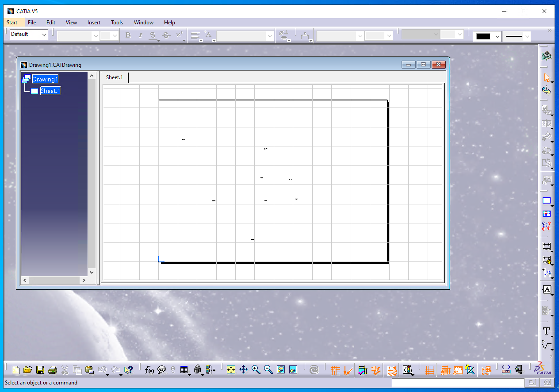This screenshot has height=392, width=559.
Task: Open the Default style dropdown
Action: [x=29, y=35]
